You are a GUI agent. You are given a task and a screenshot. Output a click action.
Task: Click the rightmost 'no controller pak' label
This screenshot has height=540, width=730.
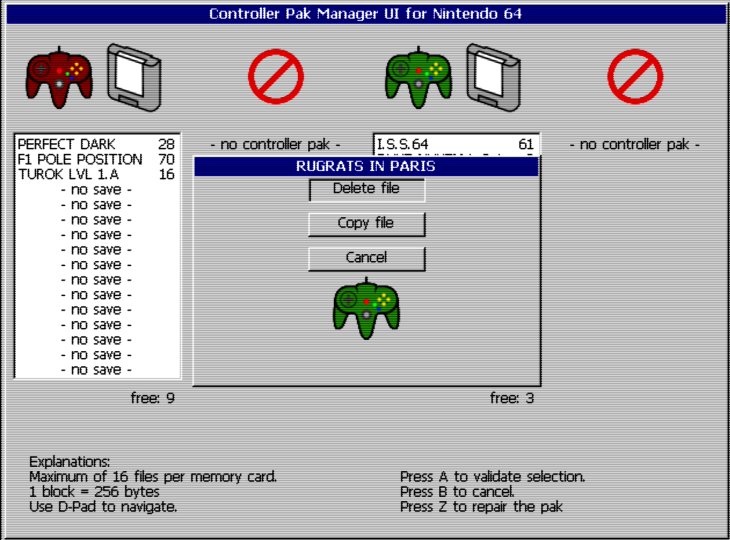click(635, 145)
